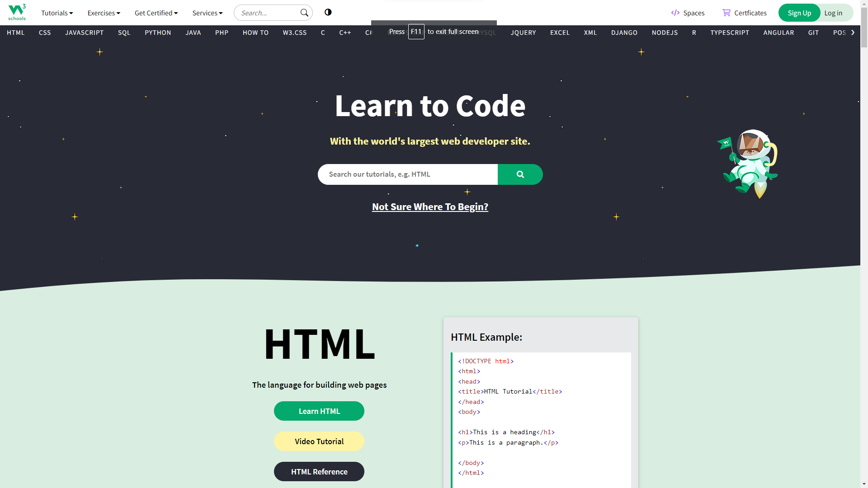Click Learn HTML button
This screenshot has height=488, width=868.
[319, 411]
